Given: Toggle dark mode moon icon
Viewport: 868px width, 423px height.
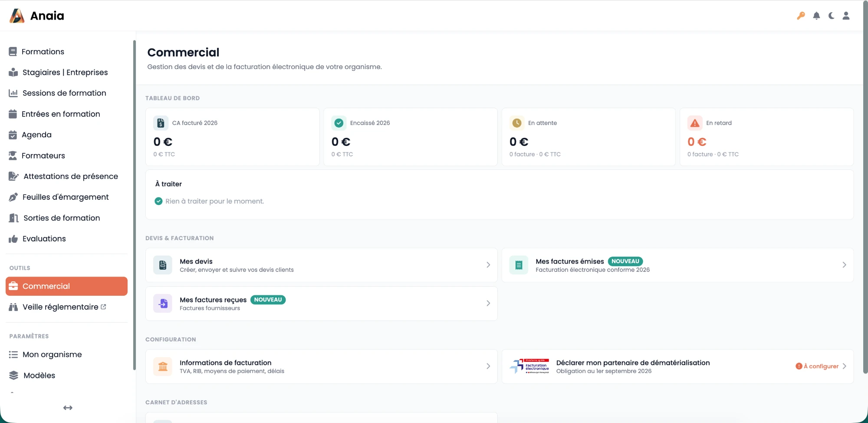Looking at the screenshot, I should 831,16.
